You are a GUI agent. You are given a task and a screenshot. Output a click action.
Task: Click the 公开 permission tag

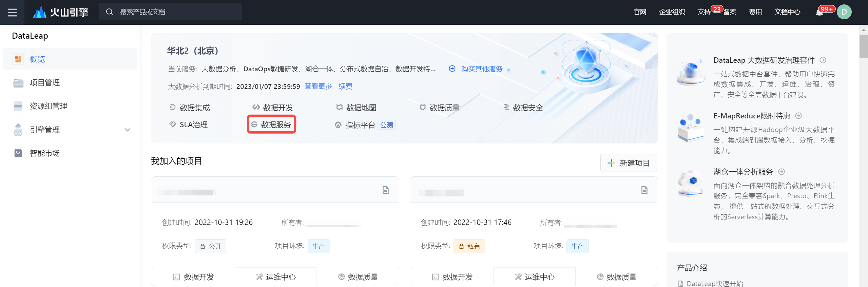(210, 246)
